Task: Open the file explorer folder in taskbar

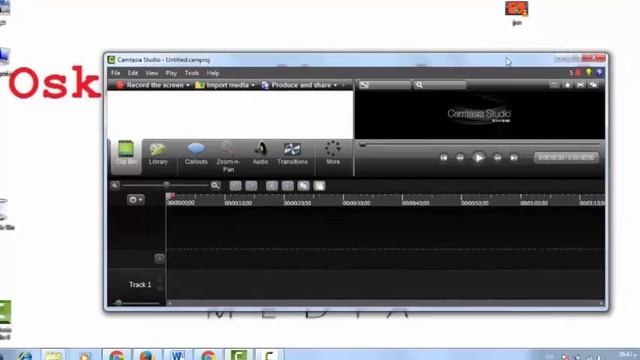Action: pos(53,355)
